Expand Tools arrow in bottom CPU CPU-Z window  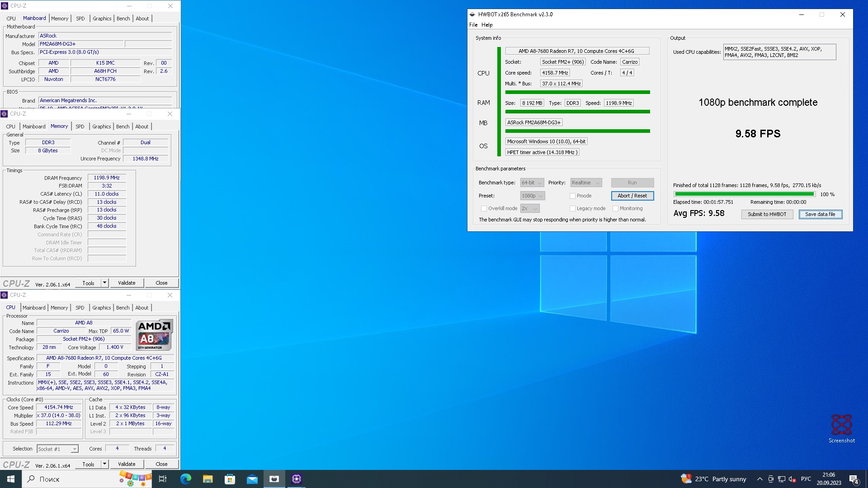(105, 464)
